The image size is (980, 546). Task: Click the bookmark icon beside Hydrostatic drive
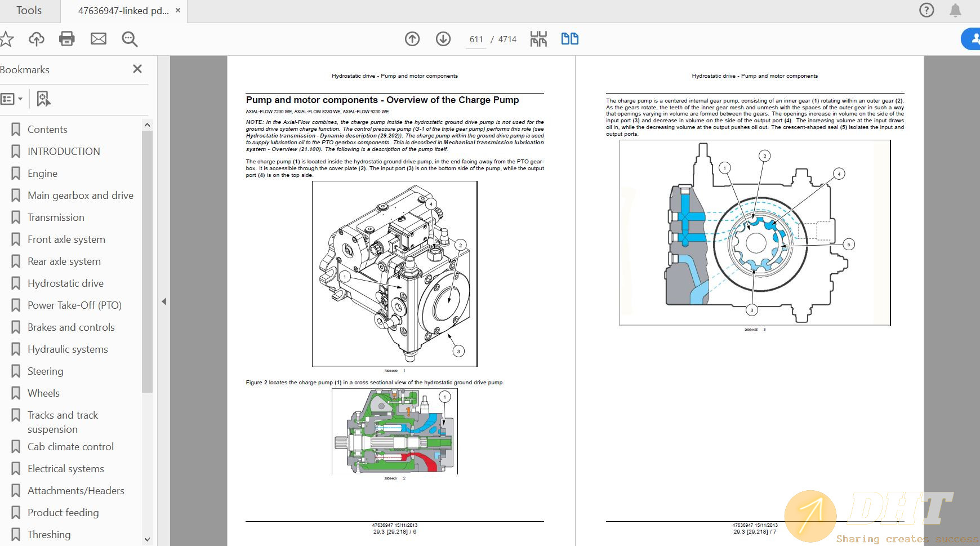tap(16, 283)
